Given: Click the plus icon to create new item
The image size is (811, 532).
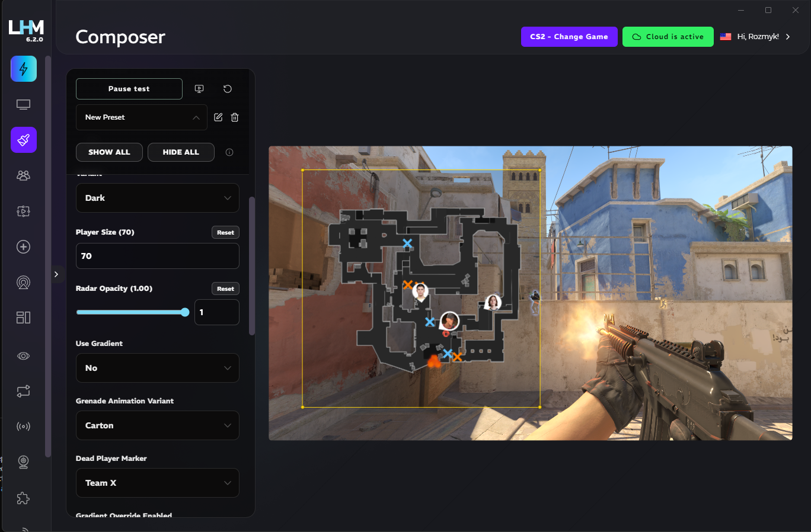Looking at the screenshot, I should click(x=24, y=246).
